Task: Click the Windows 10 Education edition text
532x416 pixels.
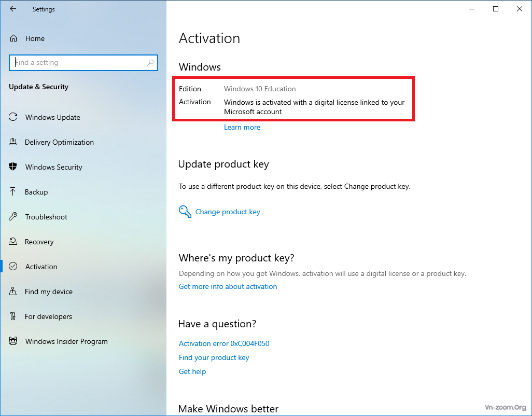Action: (260, 89)
